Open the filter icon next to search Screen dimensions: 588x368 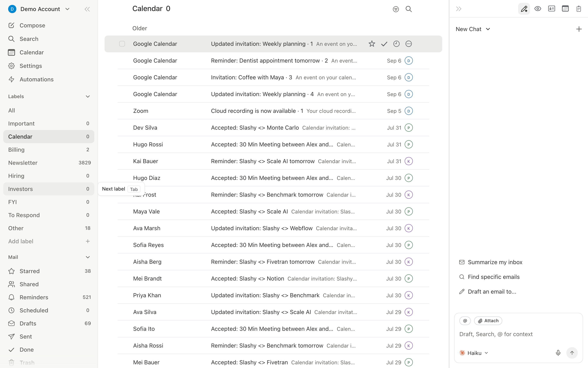396,9
